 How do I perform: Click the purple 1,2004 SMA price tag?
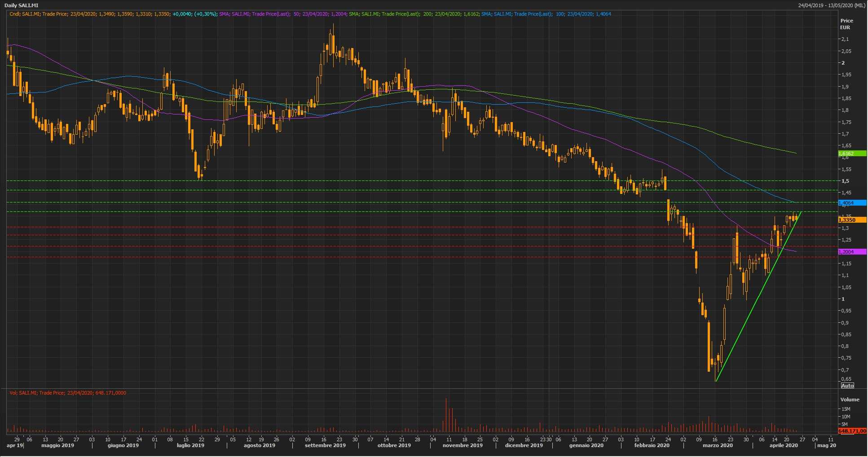851,252
